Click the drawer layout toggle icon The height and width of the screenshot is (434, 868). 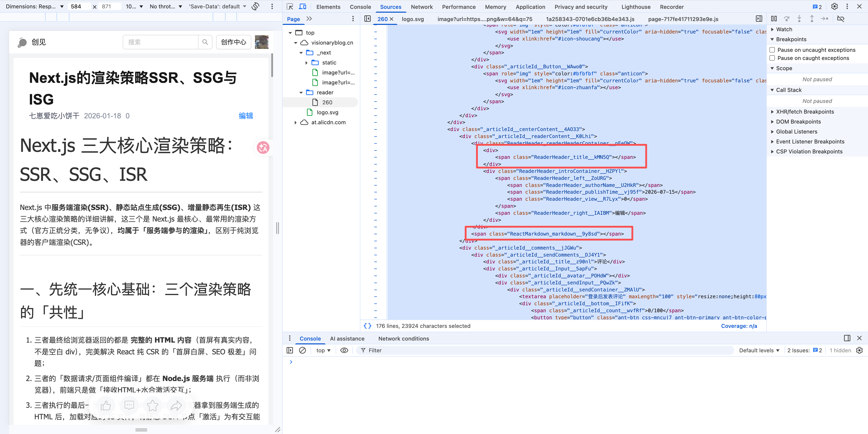pos(847,338)
